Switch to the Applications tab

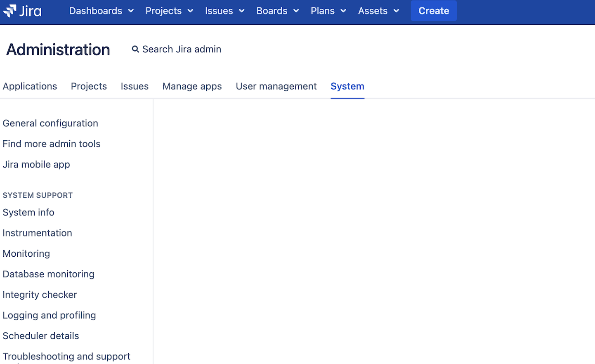(30, 86)
